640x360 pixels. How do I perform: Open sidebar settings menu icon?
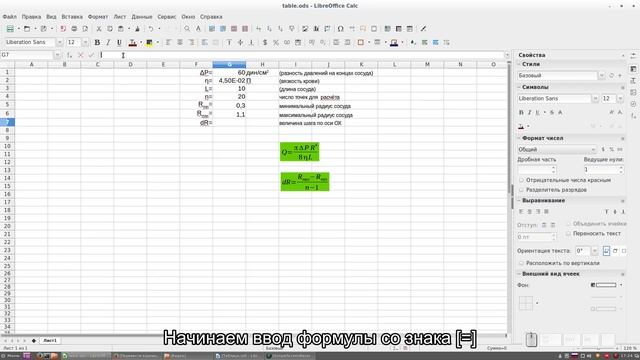coord(633,56)
